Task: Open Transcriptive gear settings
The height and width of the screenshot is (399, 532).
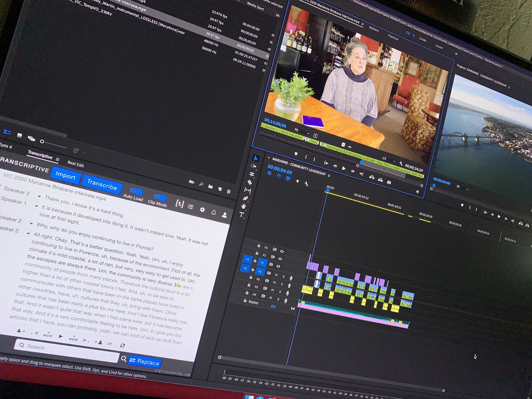Action: 202,210
